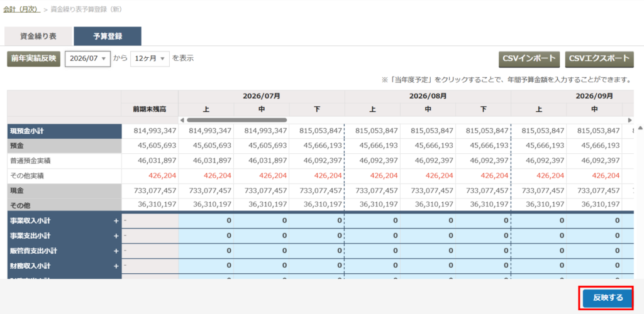Click the 前年実績反映 button
The height and width of the screenshot is (314, 644).
click(34, 58)
